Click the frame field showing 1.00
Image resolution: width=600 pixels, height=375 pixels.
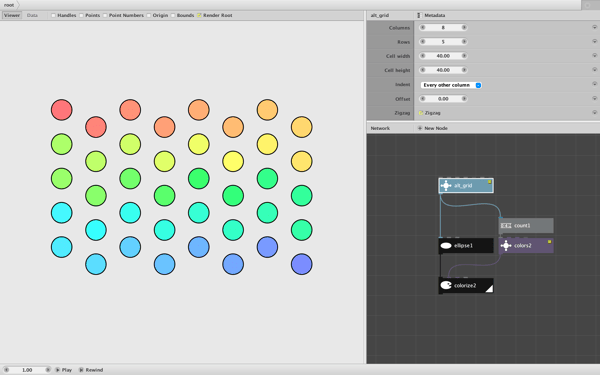[27, 370]
